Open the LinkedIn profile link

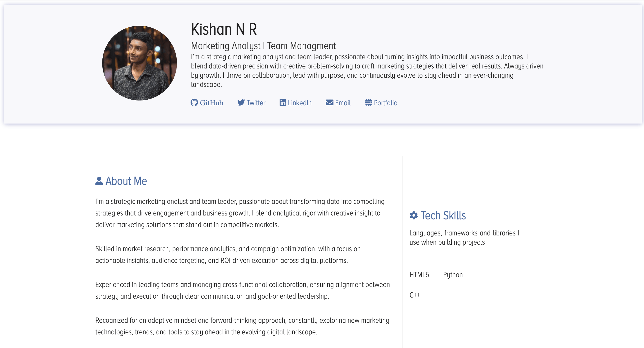pos(300,103)
